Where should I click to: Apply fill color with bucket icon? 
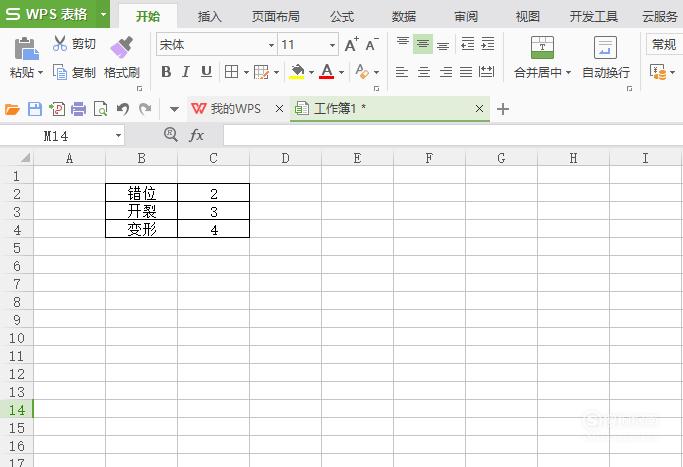(297, 72)
